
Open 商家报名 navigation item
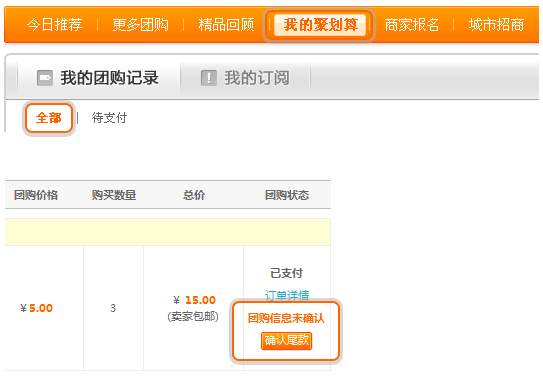[412, 25]
